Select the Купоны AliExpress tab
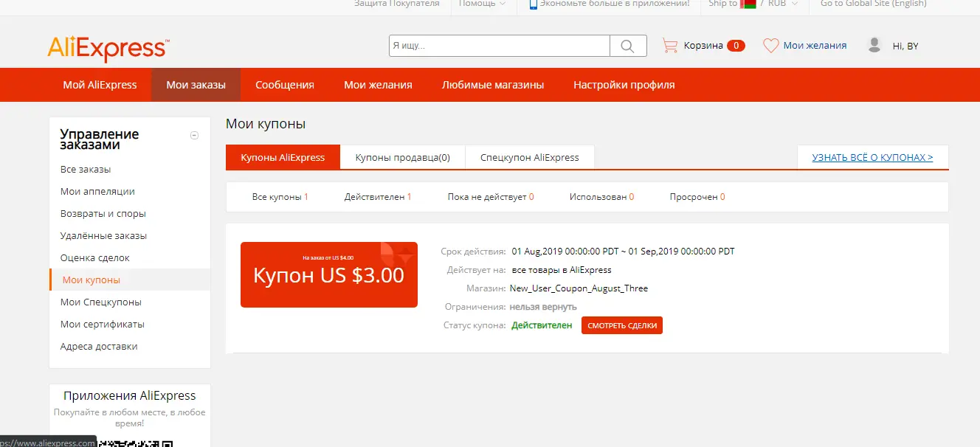 [283, 157]
